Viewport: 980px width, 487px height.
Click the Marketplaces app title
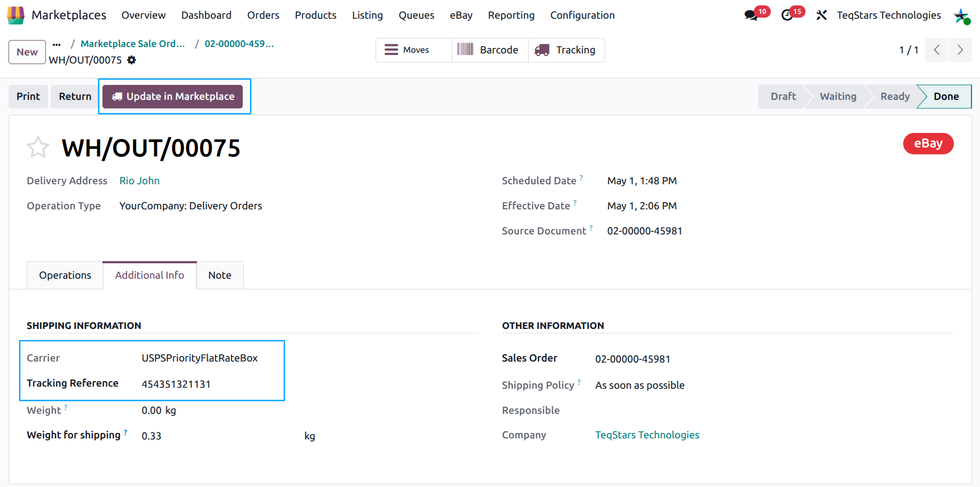(69, 15)
